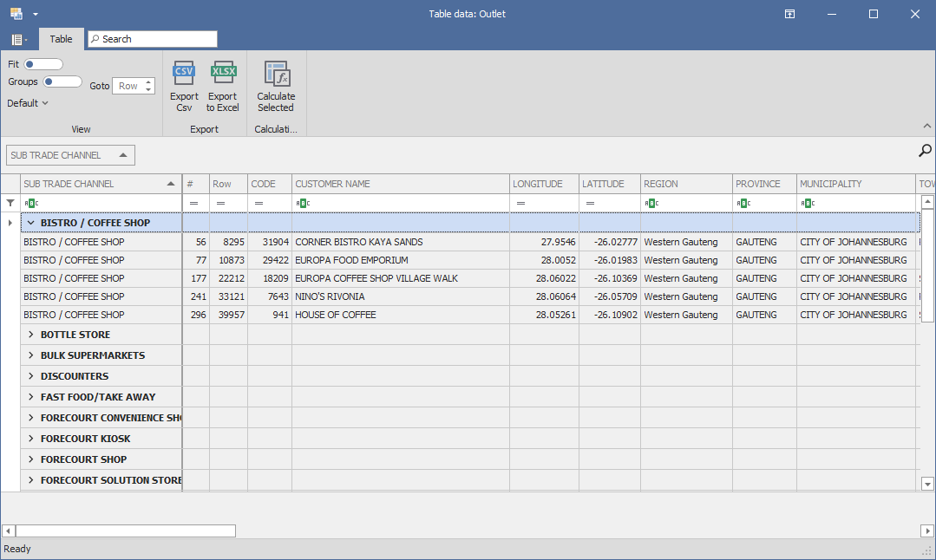This screenshot has width=936, height=560.
Task: Click the horizontal scrollbar right arrow
Action: 927,531
